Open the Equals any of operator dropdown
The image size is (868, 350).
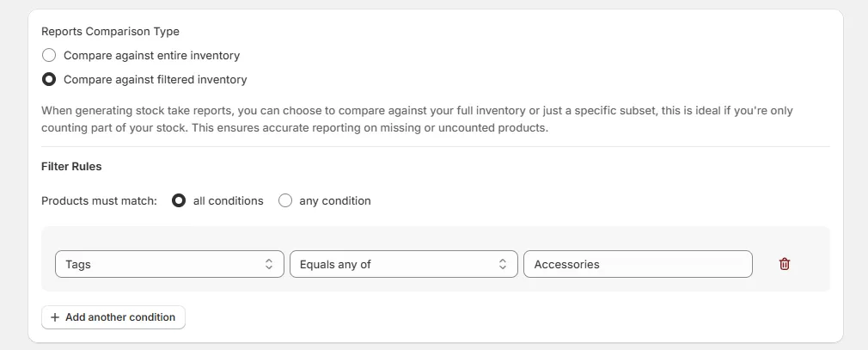click(404, 264)
